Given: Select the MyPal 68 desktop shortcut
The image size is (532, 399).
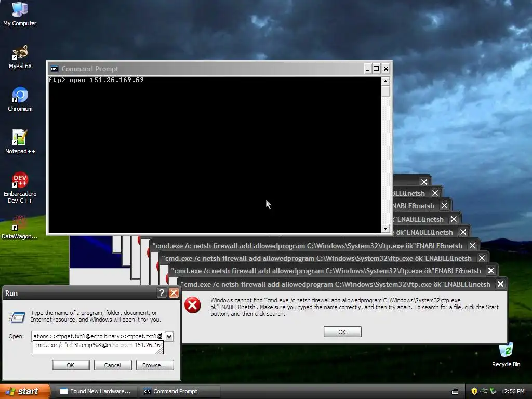Looking at the screenshot, I should coord(20,57).
